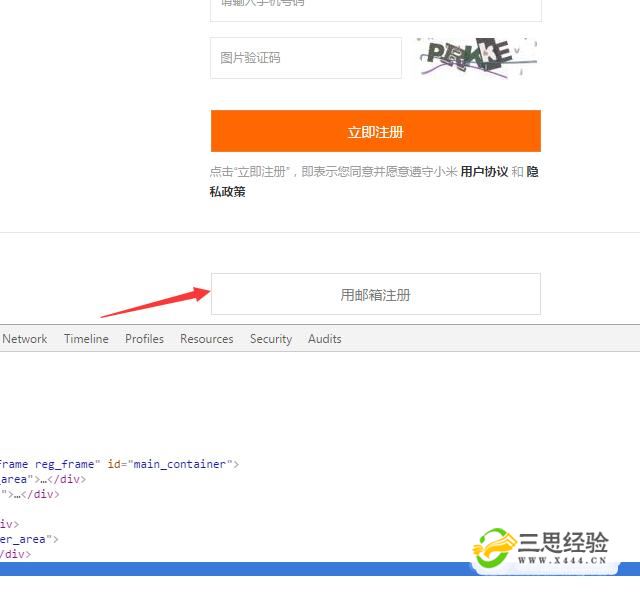The height and width of the screenshot is (600, 640).
Task: Open the Resources tab
Action: (x=206, y=339)
